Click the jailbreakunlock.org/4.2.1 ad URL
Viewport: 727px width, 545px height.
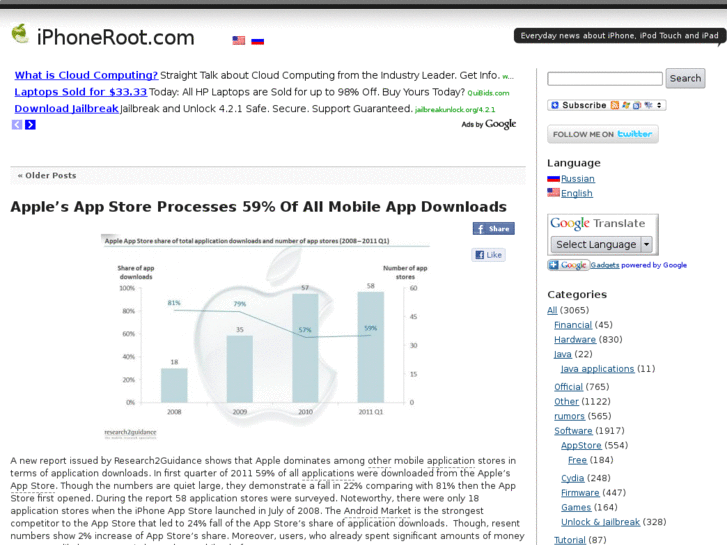point(455,109)
